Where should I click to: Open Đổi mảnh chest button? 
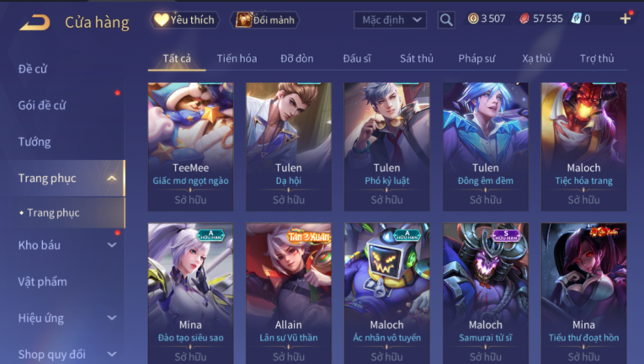[265, 19]
